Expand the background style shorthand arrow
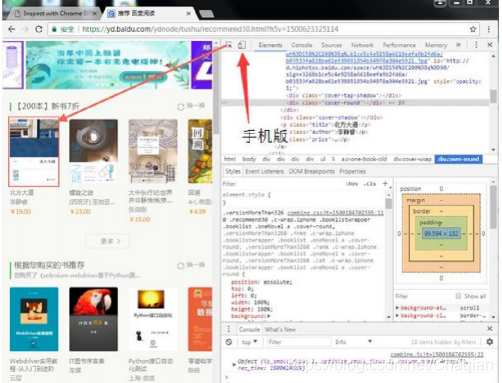The height and width of the screenshot is (383, 502). tap(269, 316)
